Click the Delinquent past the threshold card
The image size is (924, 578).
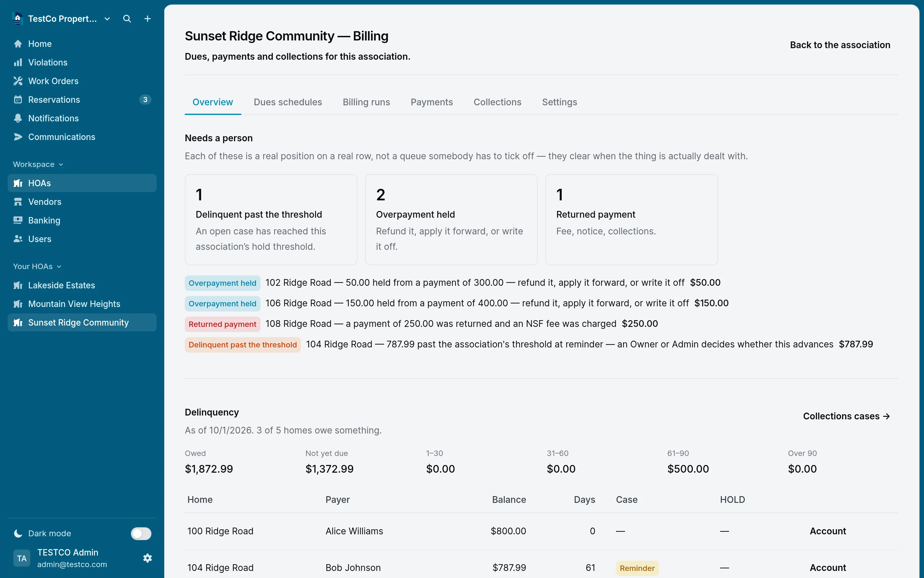click(271, 220)
